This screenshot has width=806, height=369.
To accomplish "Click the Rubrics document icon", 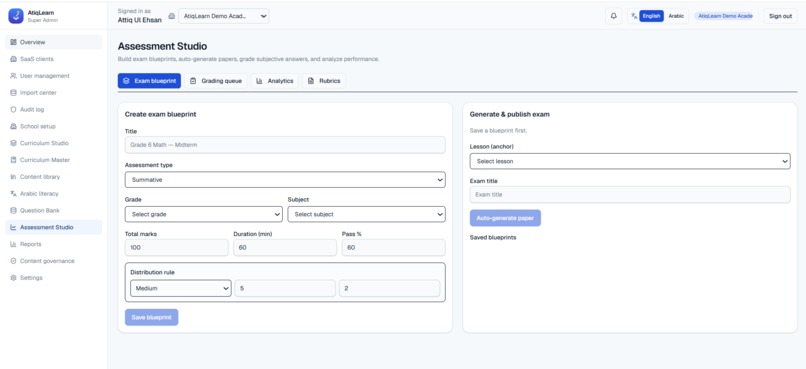I will pyautogui.click(x=310, y=81).
